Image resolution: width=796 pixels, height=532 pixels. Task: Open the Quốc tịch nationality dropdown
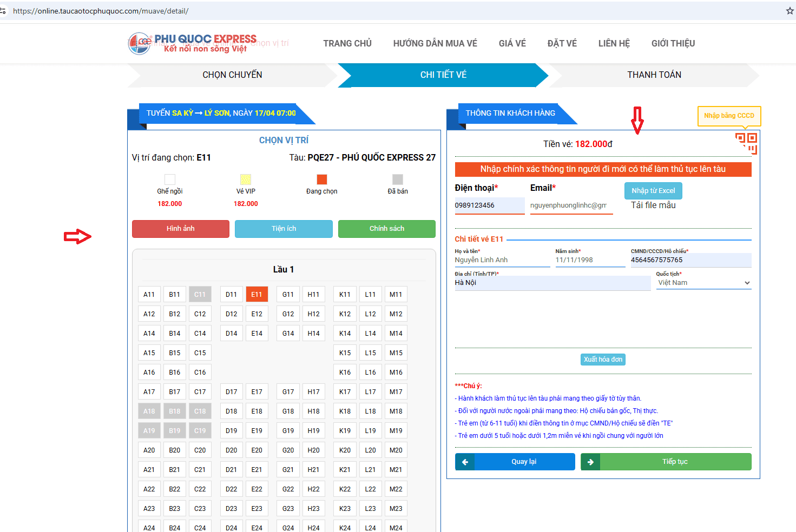pyautogui.click(x=703, y=283)
